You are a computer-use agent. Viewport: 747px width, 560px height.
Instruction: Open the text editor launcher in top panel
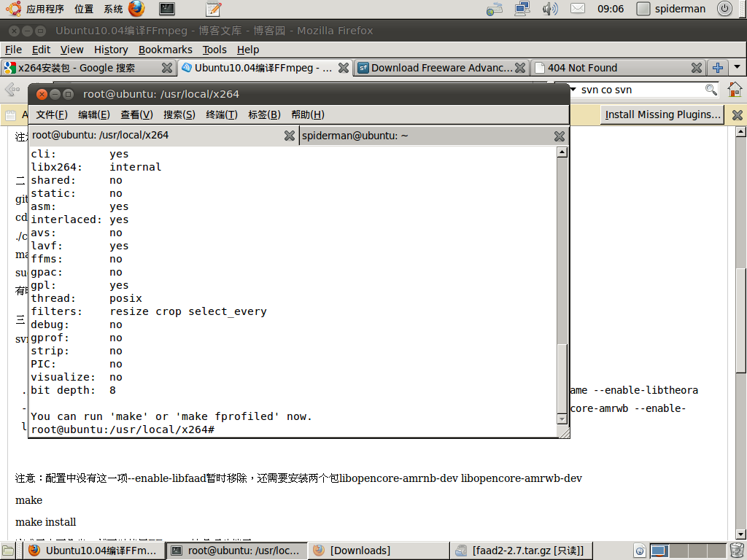pos(214,9)
